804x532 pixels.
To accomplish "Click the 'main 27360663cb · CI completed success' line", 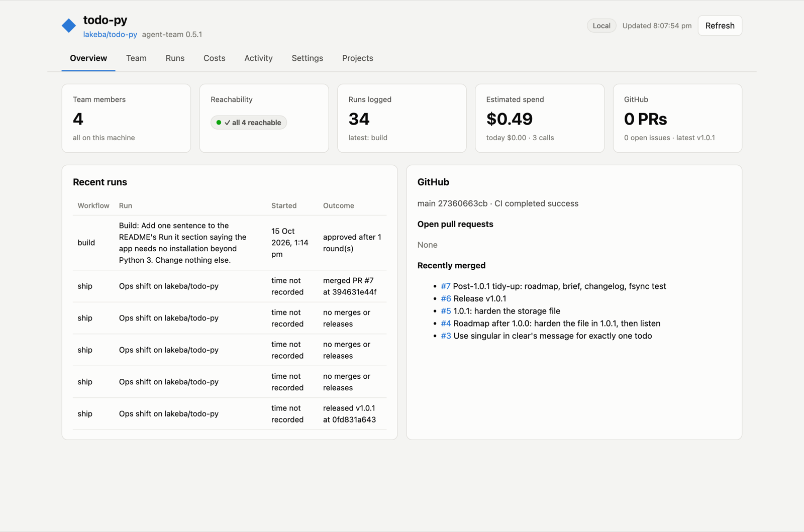I will coord(497,203).
